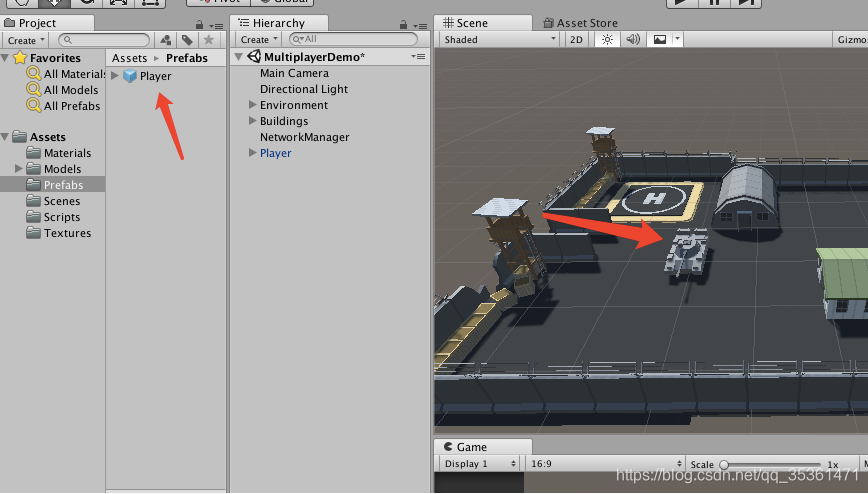This screenshot has width=868, height=494.
Task: Adjust Game view Scale slider
Action: pos(771,465)
